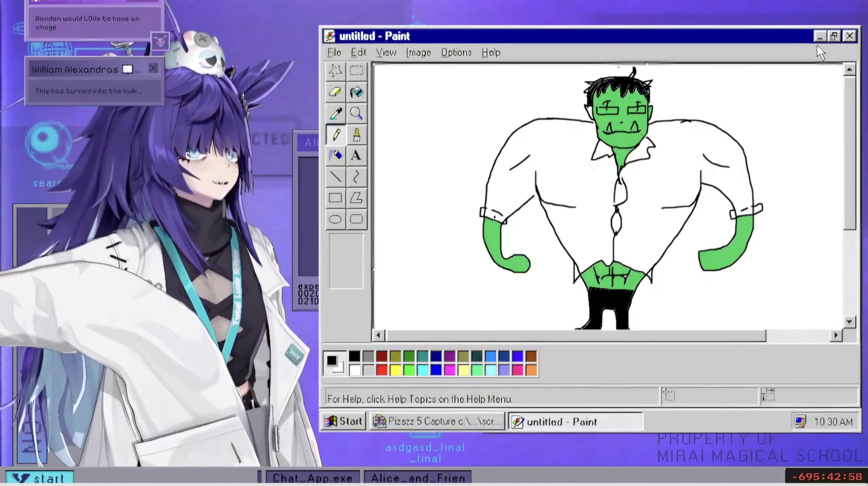
Task: Open the Edit menu in Paint
Action: pos(358,53)
